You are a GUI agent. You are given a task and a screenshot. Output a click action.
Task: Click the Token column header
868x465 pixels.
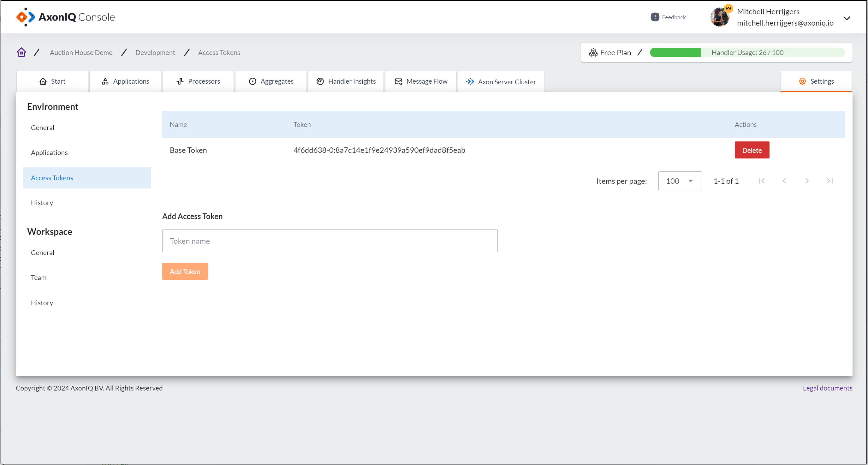tap(302, 124)
